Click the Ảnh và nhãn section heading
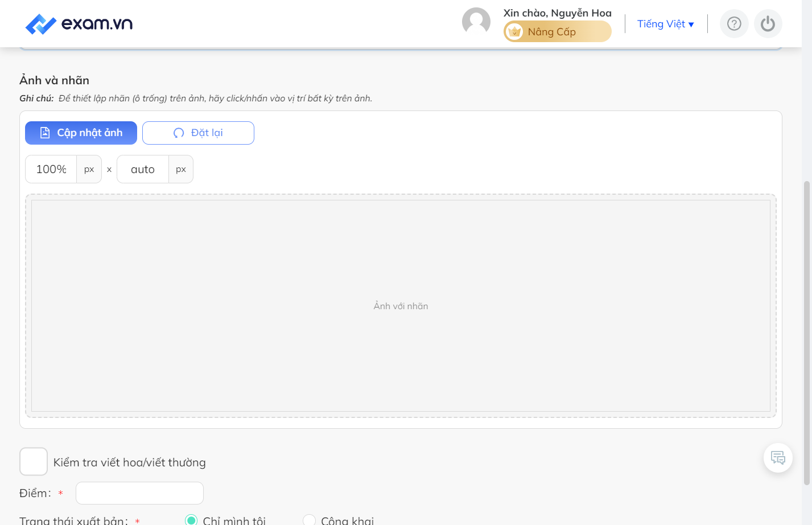The height and width of the screenshot is (525, 812). [55, 80]
